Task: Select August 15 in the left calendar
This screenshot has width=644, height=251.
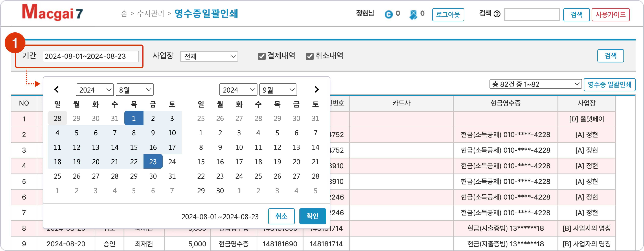Action: [x=134, y=147]
